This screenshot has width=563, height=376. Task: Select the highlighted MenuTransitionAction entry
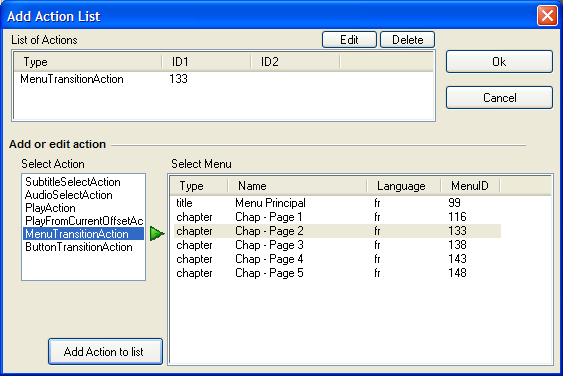pos(84,234)
